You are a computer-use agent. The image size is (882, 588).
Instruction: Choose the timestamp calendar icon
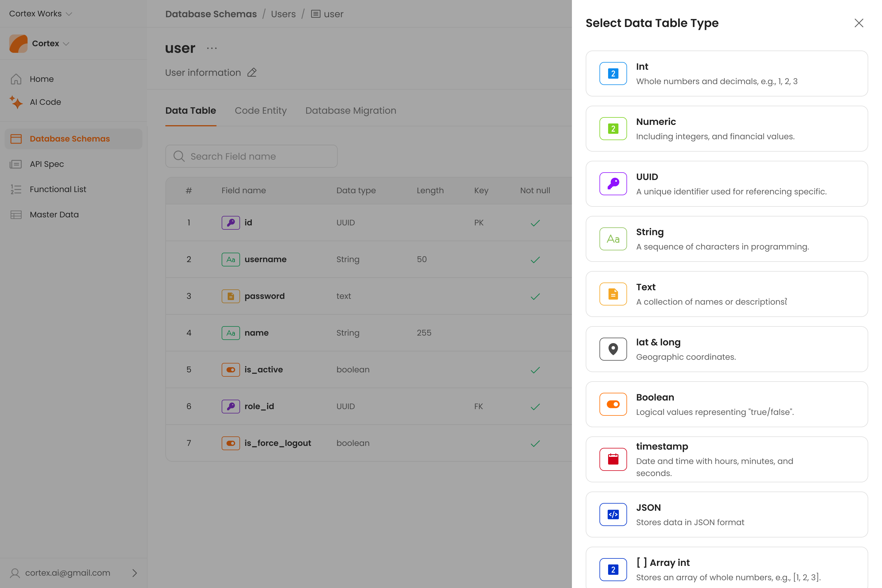click(613, 459)
